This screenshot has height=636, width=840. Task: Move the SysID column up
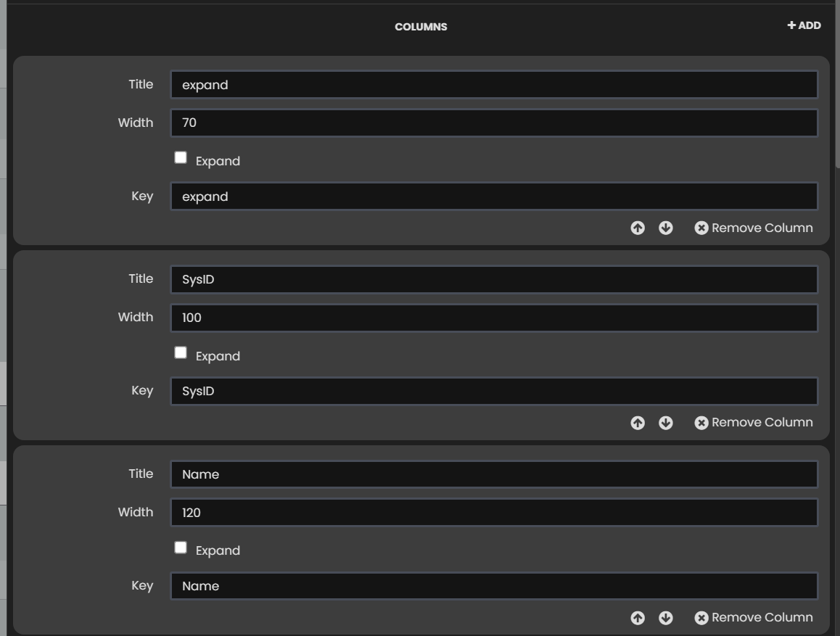tap(638, 423)
